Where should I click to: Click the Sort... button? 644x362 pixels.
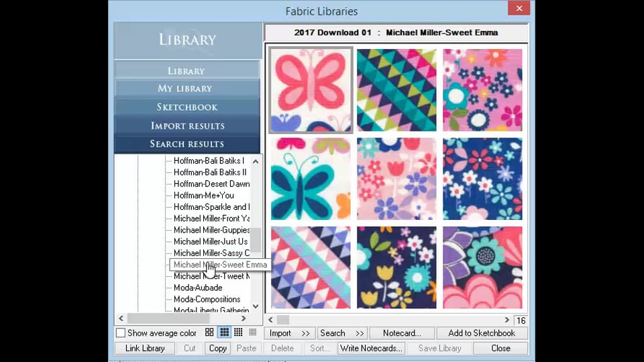pyautogui.click(x=320, y=348)
